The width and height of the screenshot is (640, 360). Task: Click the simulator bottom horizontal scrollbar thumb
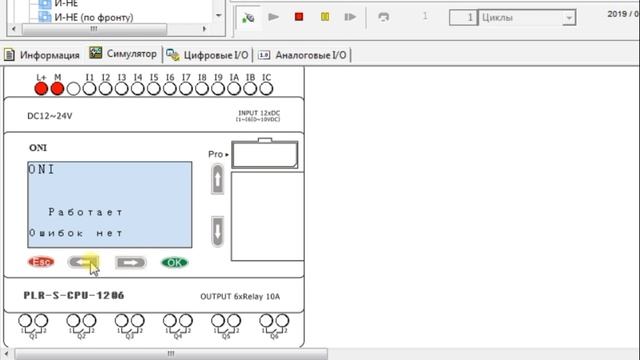coord(171,353)
